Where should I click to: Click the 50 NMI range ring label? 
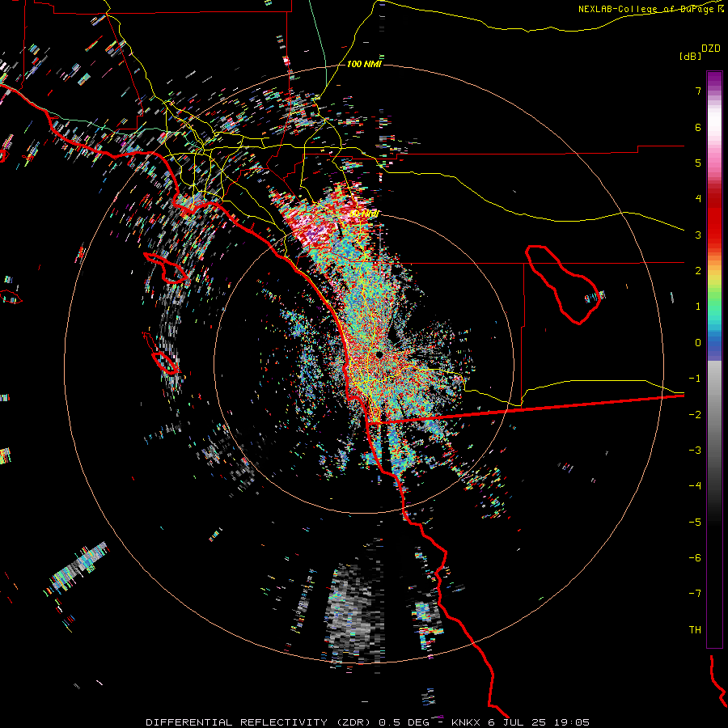[365, 214]
